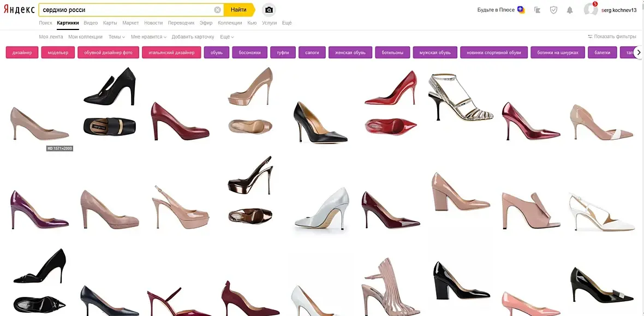
Task: Select the туфли tag chip
Action: [x=283, y=52]
